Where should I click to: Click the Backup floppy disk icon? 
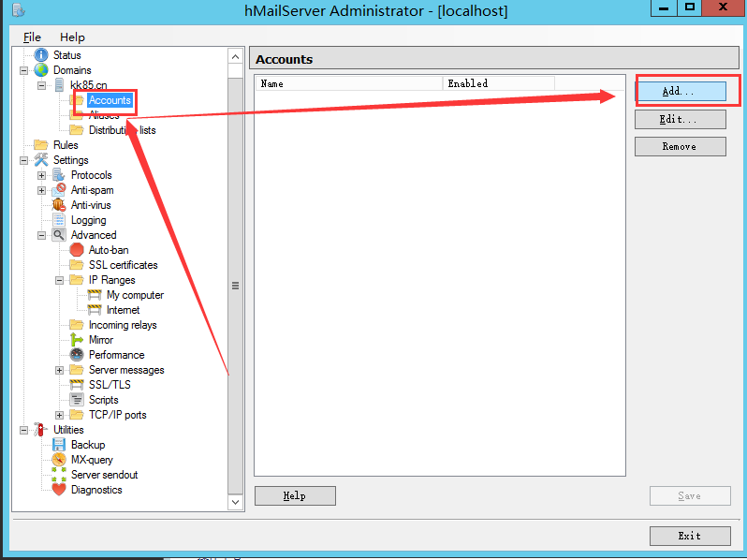point(59,445)
